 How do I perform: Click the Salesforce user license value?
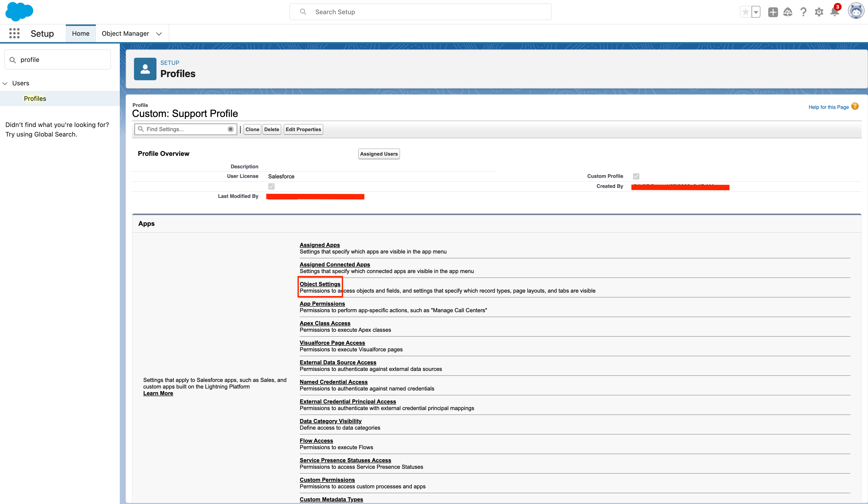[x=281, y=177]
